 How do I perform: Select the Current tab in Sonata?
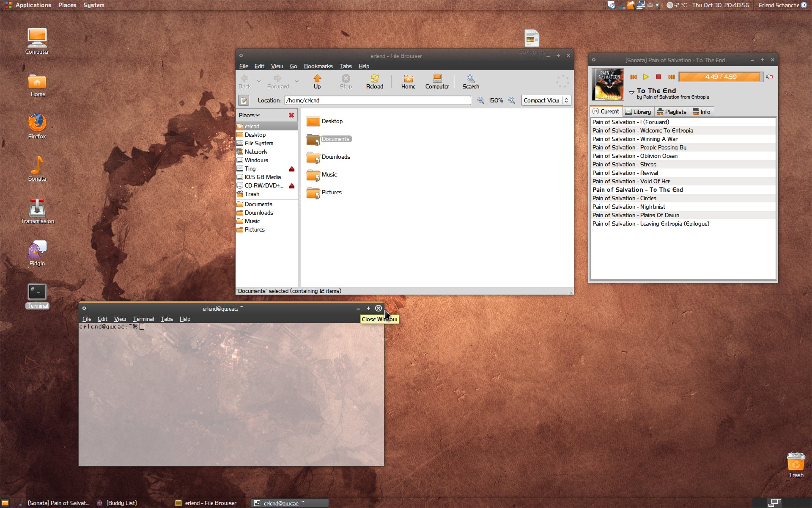coord(606,111)
